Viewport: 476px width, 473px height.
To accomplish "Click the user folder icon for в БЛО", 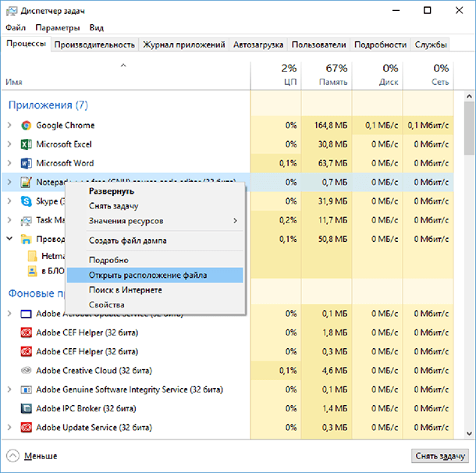I will click(x=32, y=271).
